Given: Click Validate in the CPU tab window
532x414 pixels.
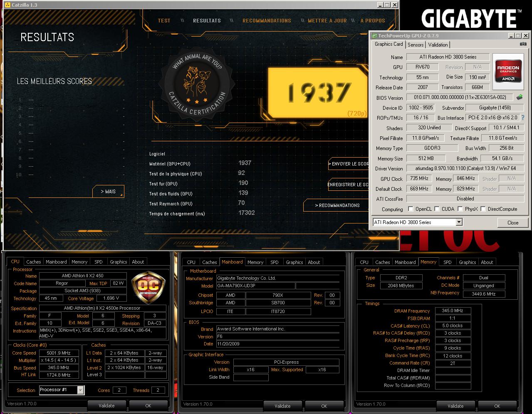Looking at the screenshot, I should [107, 406].
